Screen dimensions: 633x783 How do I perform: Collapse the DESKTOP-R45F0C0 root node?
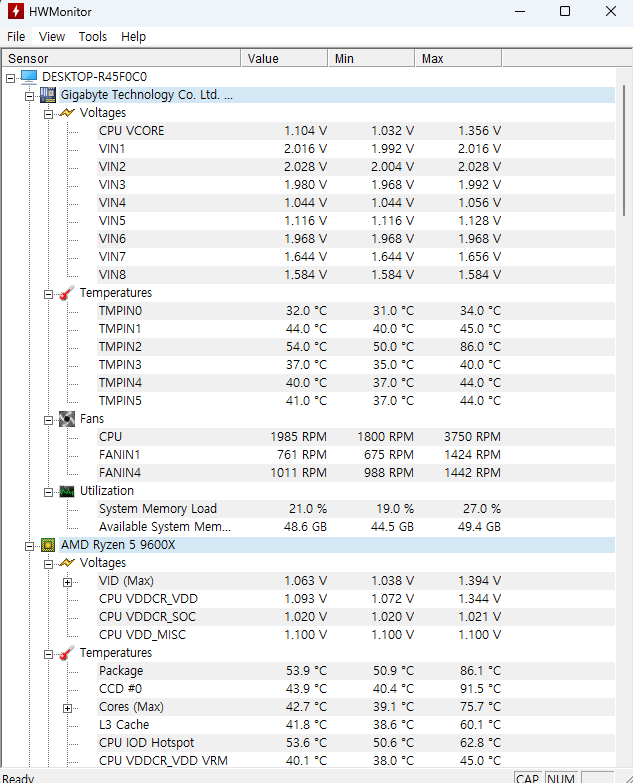pos(10,78)
